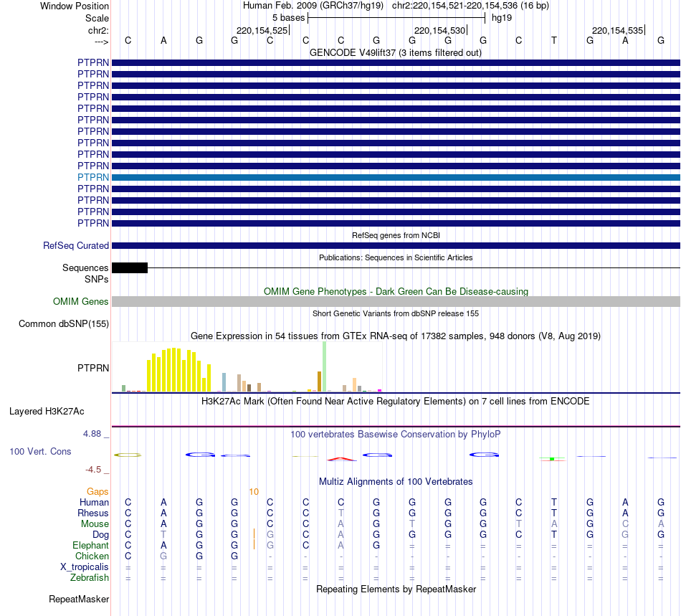Open the 100 Vert. Cons track label
681x616 pixels.
pos(40,451)
